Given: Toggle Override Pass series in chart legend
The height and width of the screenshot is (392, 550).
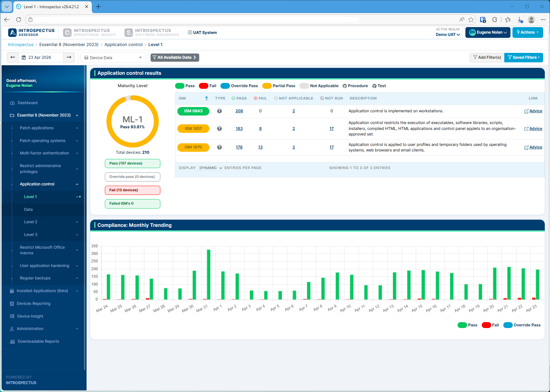Looking at the screenshot, I should pos(522,325).
